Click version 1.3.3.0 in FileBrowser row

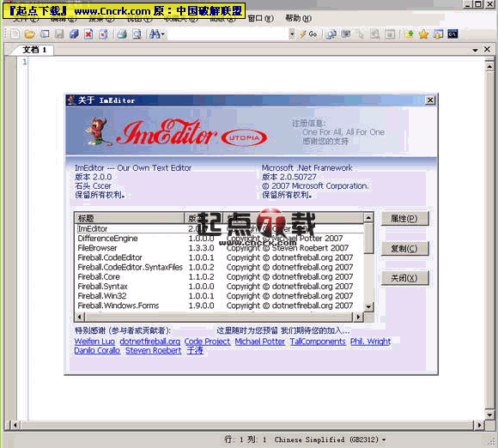pos(202,248)
